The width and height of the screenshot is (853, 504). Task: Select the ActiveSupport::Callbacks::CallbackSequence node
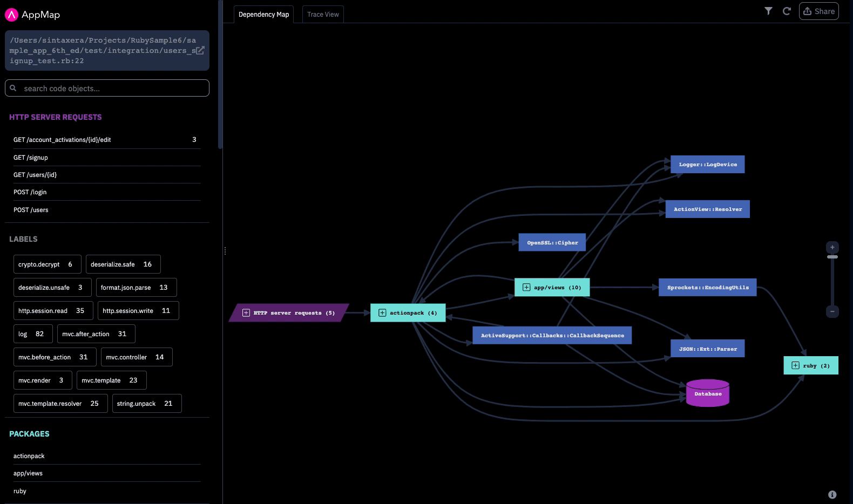[552, 335]
